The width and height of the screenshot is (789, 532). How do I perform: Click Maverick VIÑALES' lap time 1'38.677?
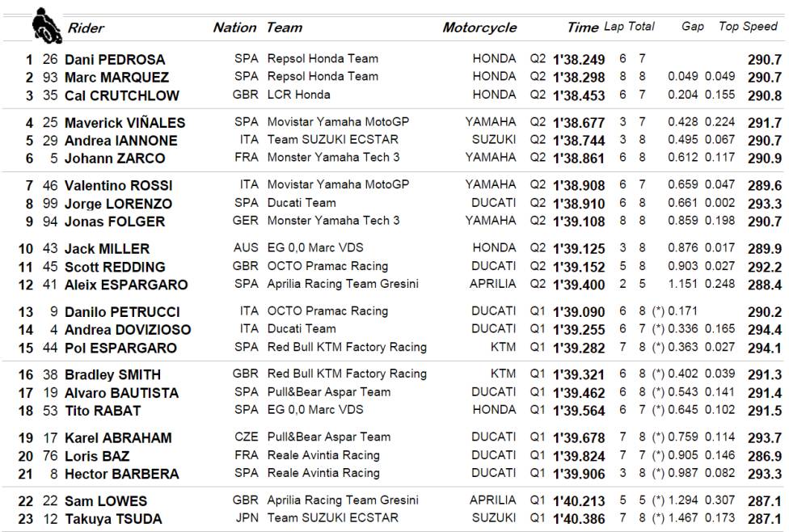pos(579,123)
